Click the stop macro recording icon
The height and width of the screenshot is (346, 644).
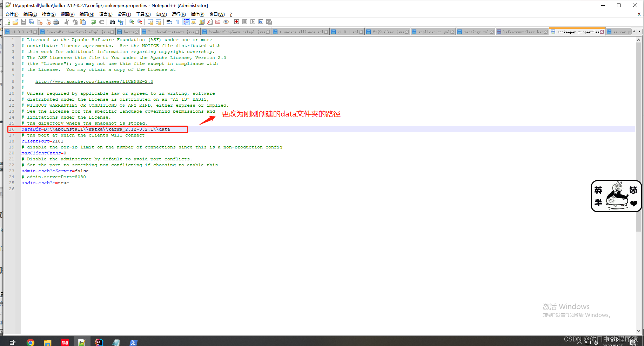point(245,22)
